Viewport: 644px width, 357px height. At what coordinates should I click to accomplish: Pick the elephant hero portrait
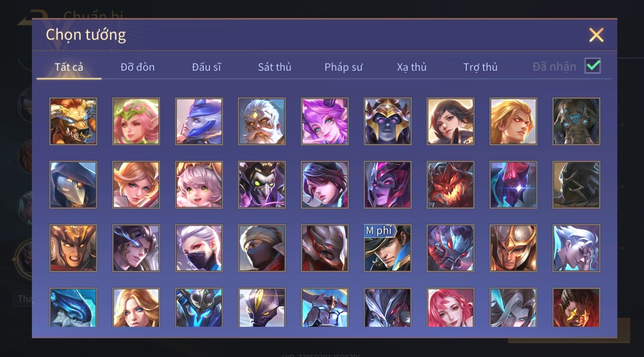[x=576, y=121]
